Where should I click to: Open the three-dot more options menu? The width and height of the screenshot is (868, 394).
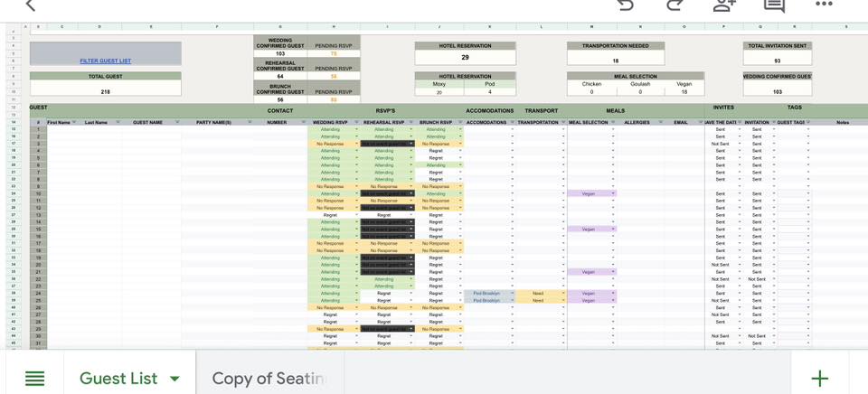tap(824, 4)
